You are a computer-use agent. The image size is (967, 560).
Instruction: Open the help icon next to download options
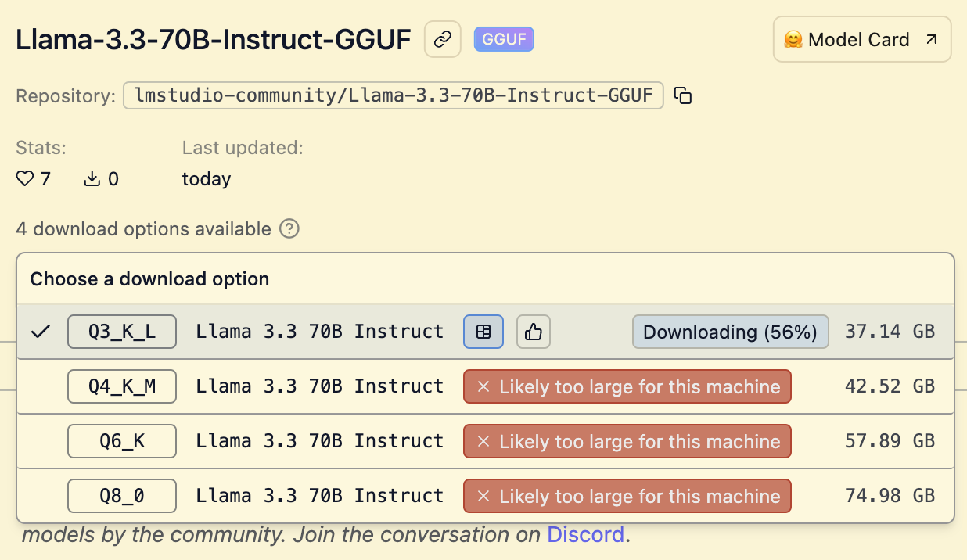pos(289,229)
